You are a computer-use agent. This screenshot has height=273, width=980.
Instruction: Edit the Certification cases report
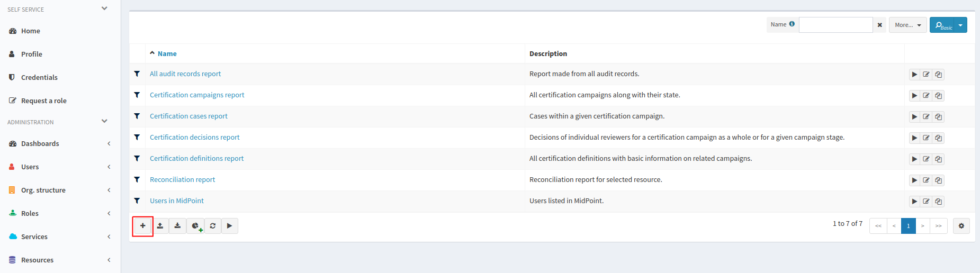coord(926,117)
